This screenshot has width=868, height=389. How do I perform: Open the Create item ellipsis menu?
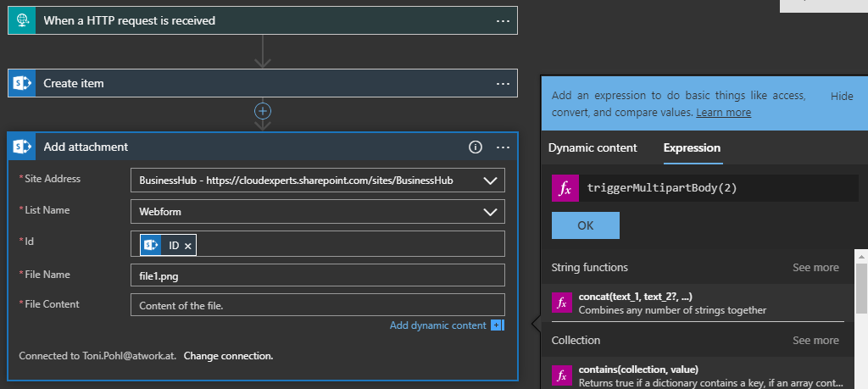point(503,83)
